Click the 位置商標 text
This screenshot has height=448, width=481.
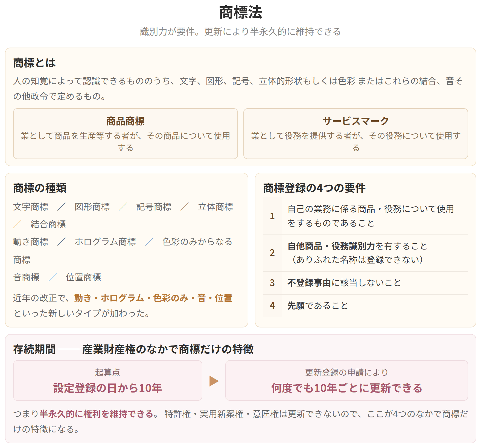(x=83, y=277)
